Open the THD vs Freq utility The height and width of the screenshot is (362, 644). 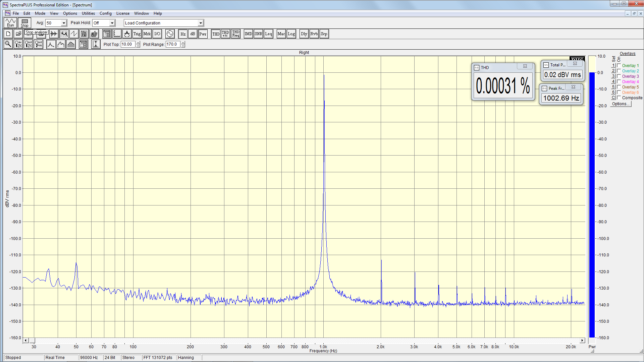click(x=235, y=34)
